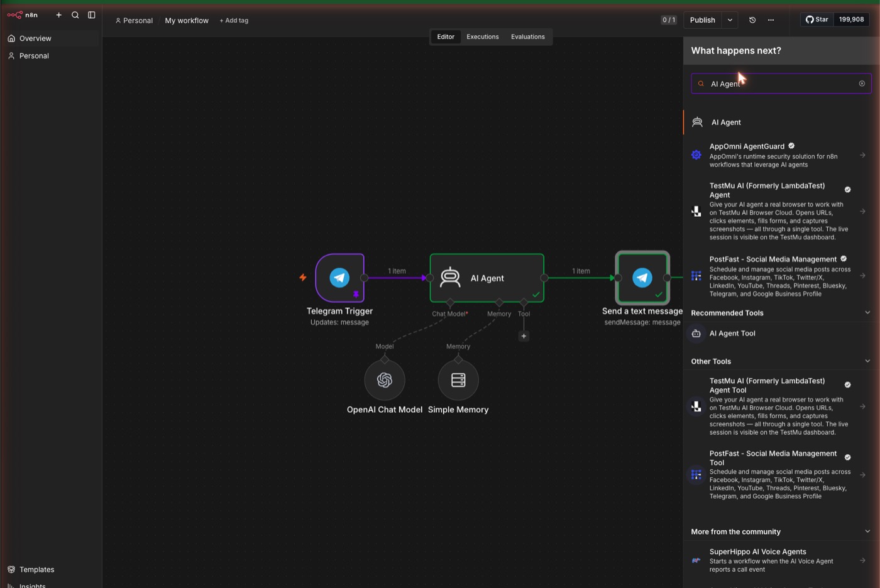This screenshot has height=588, width=880.
Task: Open arrow for AppOmni AgentGuard
Action: pos(862,155)
